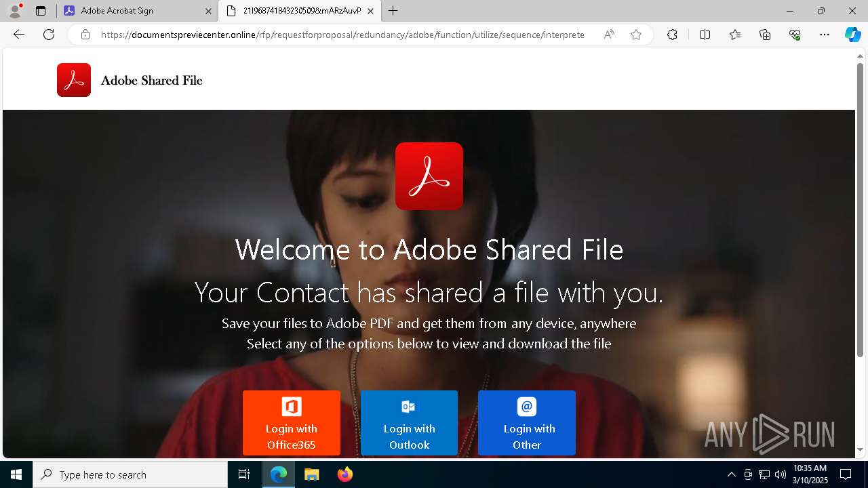This screenshot has width=868, height=488.
Task: Click the taskbar search box
Action: tap(130, 474)
